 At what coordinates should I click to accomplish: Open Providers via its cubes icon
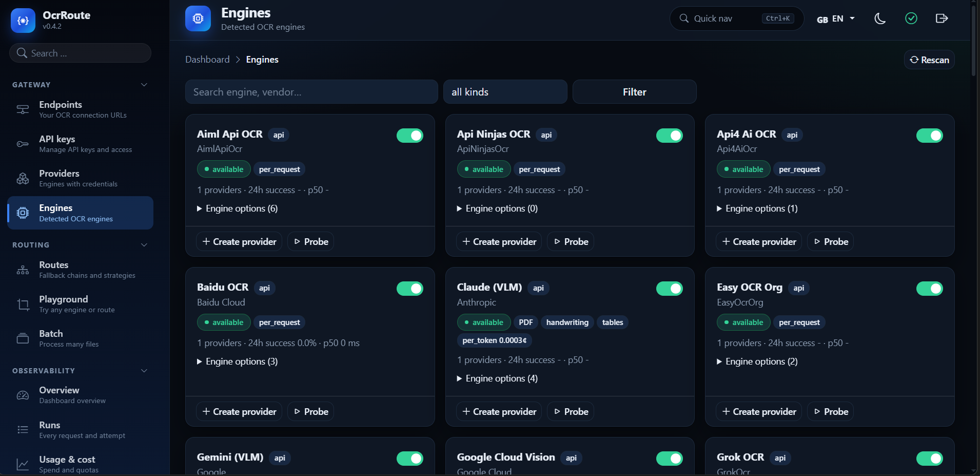click(x=23, y=178)
